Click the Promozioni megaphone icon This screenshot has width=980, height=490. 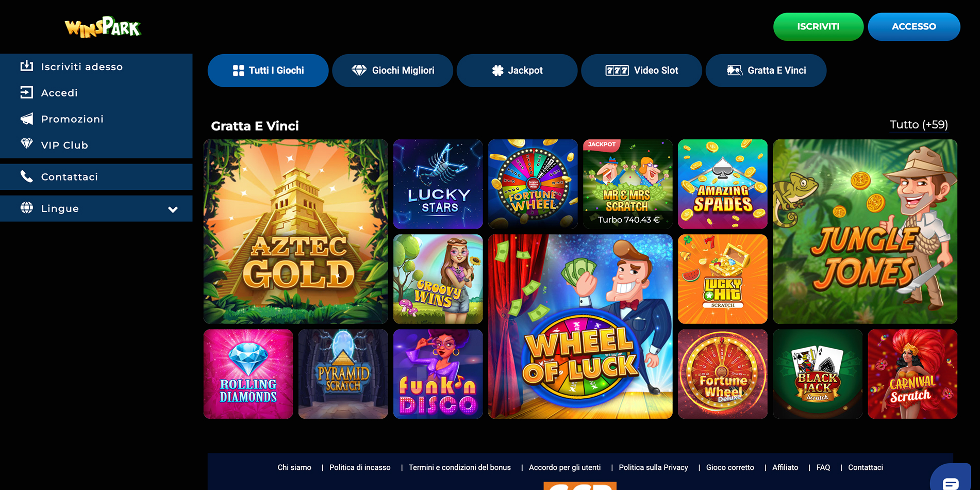pos(27,119)
